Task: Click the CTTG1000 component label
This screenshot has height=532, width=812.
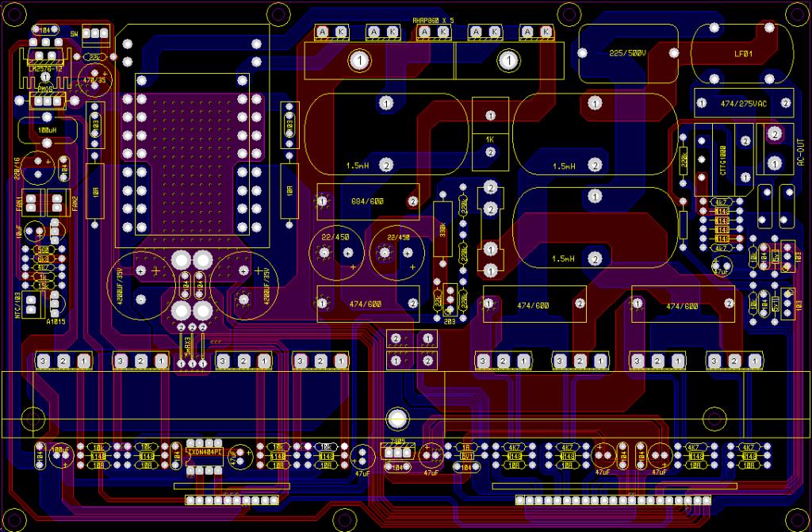Action: (x=723, y=160)
